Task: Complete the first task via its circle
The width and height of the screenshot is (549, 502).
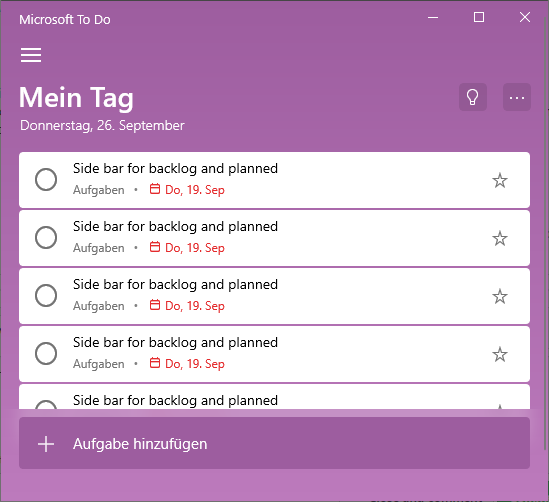Action: [x=46, y=179]
